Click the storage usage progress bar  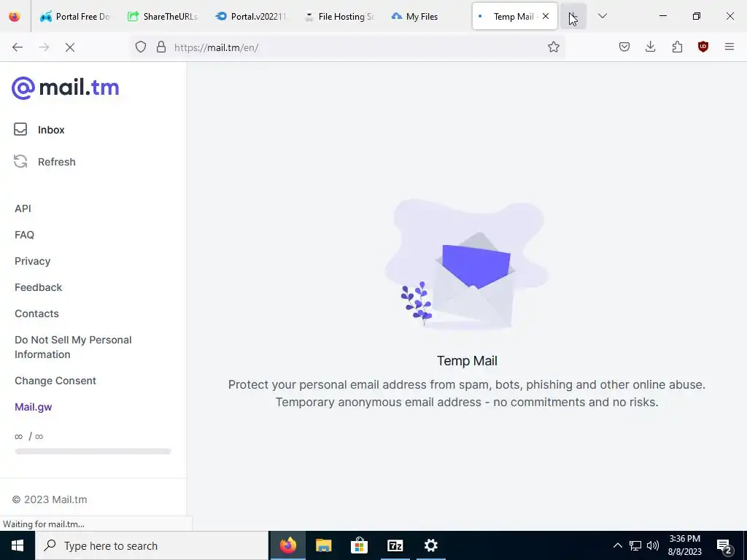[x=93, y=451]
